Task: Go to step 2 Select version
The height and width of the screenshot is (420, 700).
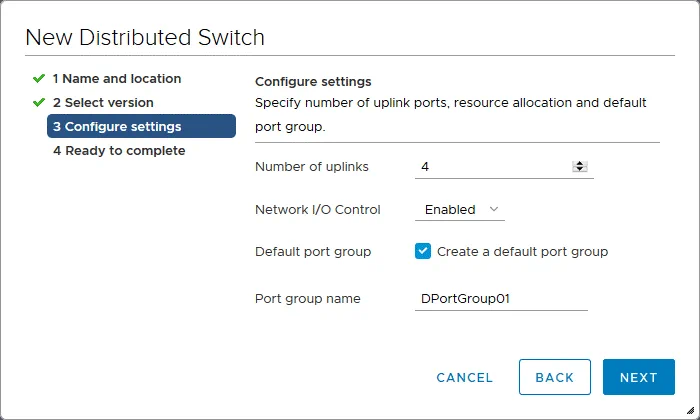Action: tap(103, 102)
